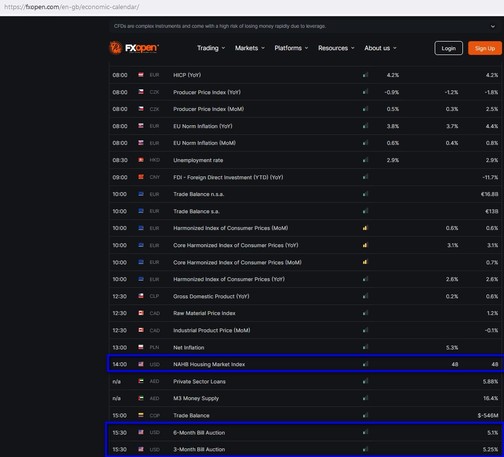Click the US flag in NAHB Housing row
Viewport: 504px width, 457px height.
point(141,364)
